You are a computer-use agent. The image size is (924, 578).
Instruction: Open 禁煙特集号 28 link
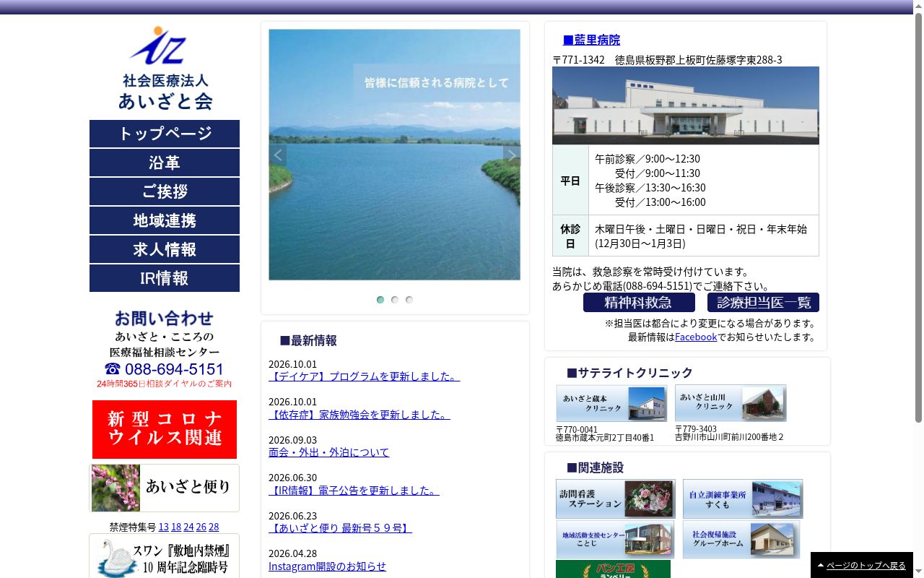214,527
